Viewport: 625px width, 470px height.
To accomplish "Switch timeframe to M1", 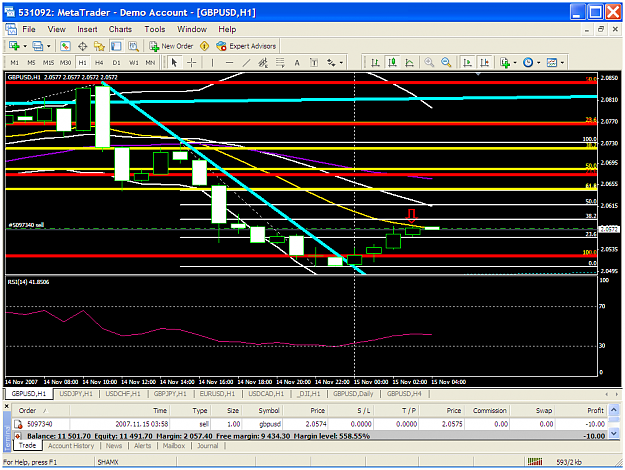I will pos(14,63).
